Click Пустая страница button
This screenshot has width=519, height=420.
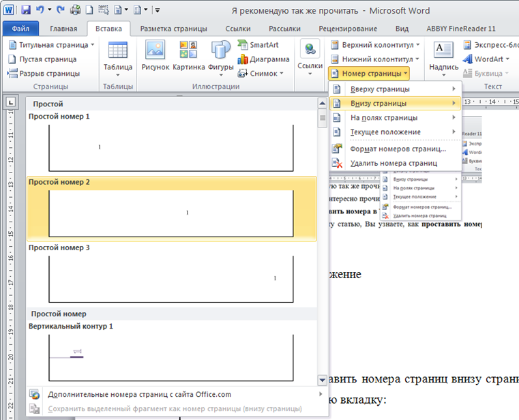(42, 59)
